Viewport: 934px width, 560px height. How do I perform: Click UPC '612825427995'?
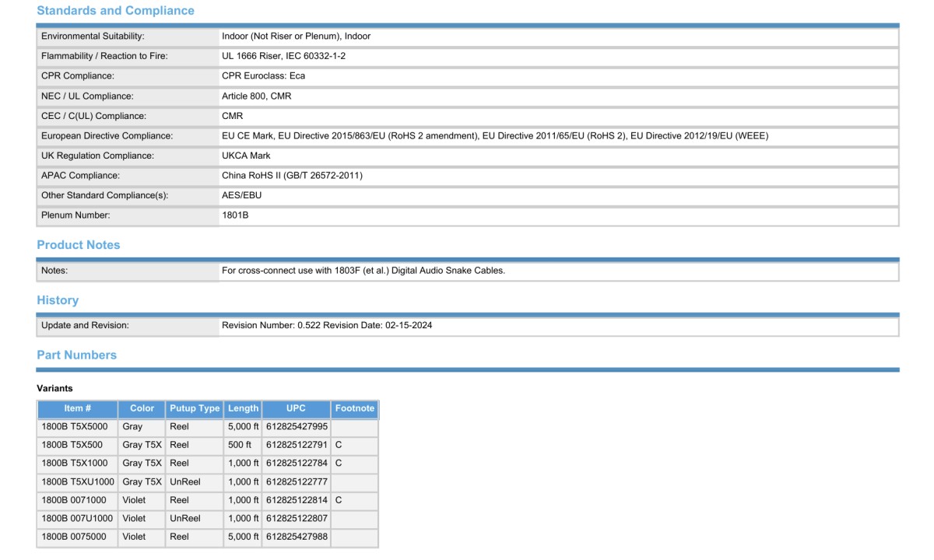297,427
